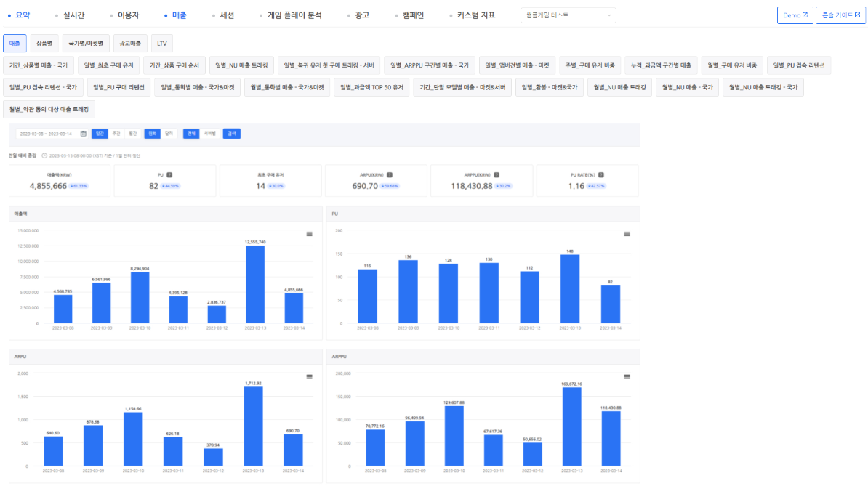Go to the 실시간 top menu
Image resolution: width=868 pixels, height=486 pixels.
73,15
